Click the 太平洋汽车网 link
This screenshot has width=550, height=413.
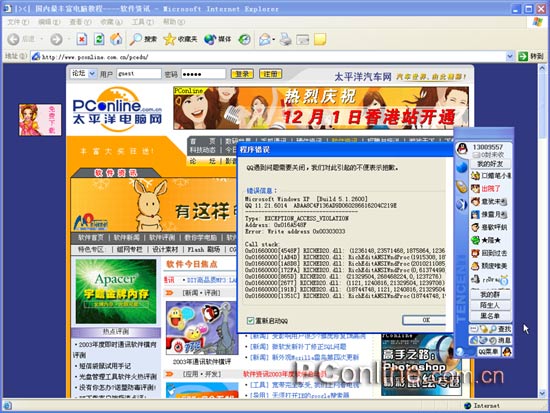(363, 76)
